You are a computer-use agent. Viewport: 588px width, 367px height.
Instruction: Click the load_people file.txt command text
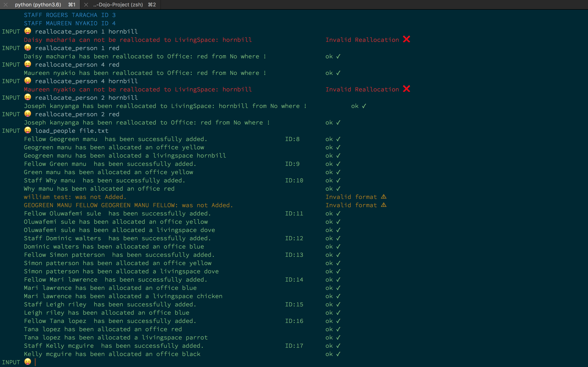click(x=72, y=131)
